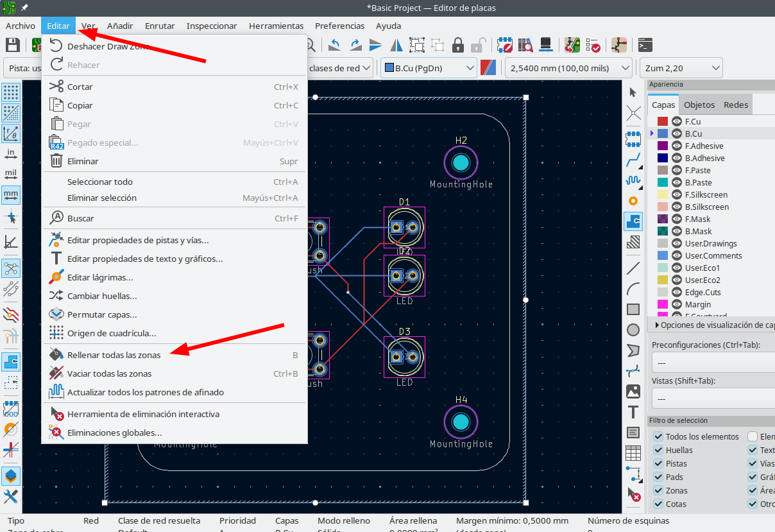Select the Draw rectangle tool
Viewport: 775px width, 532px height.
633,309
